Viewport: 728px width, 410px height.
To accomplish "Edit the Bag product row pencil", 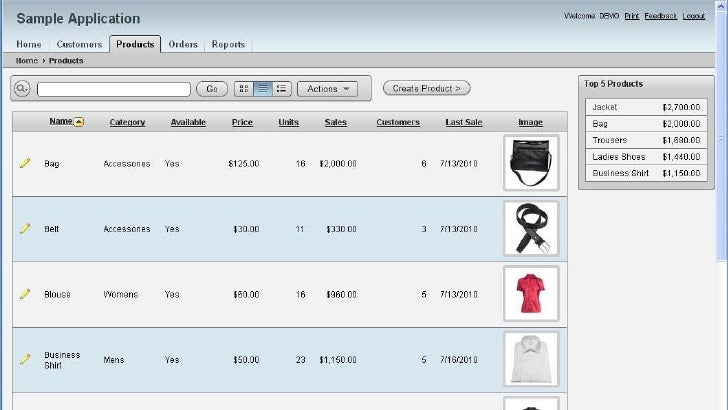I will pyautogui.click(x=25, y=163).
